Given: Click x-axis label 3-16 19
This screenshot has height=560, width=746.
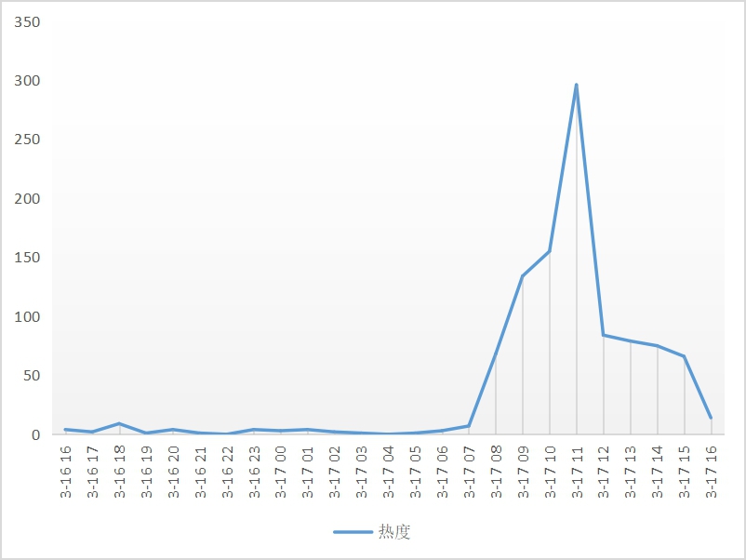Looking at the screenshot, I should pyautogui.click(x=147, y=472).
